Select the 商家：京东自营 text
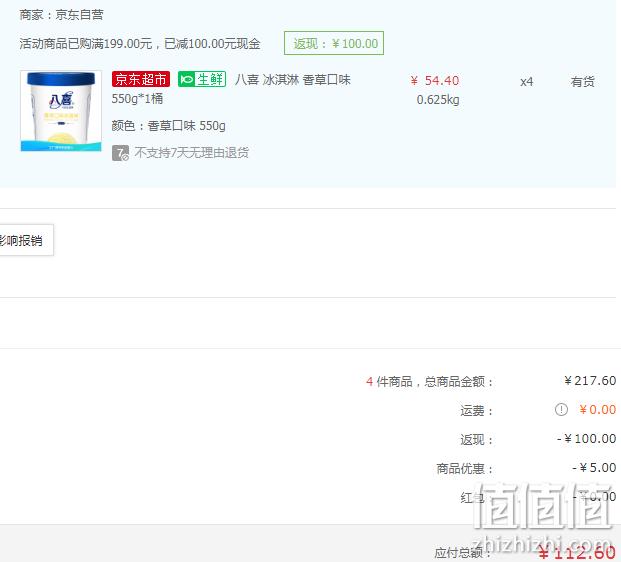The image size is (621, 562). click(x=61, y=15)
